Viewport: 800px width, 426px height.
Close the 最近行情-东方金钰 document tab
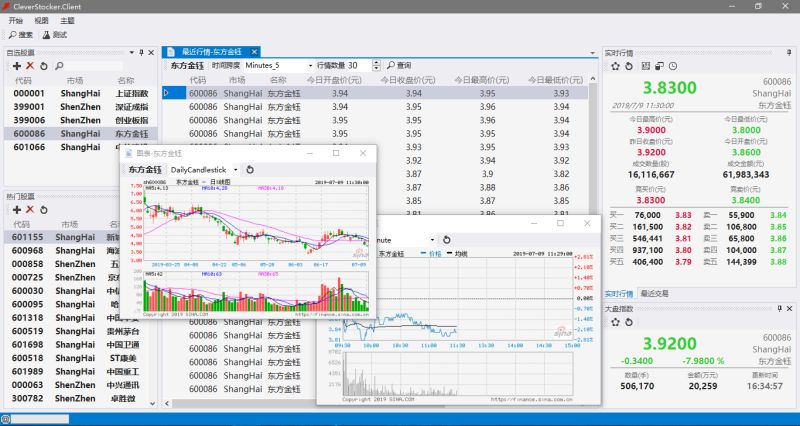click(254, 52)
